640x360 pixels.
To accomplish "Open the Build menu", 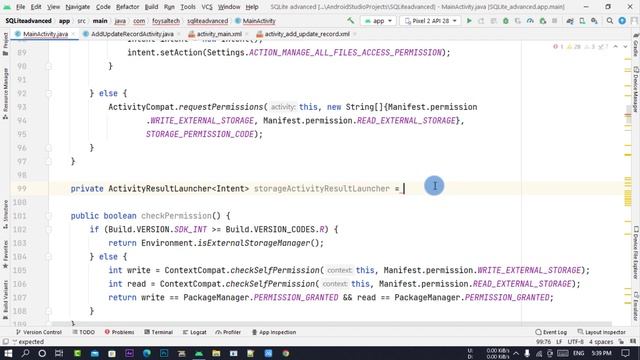I will click(151, 7).
